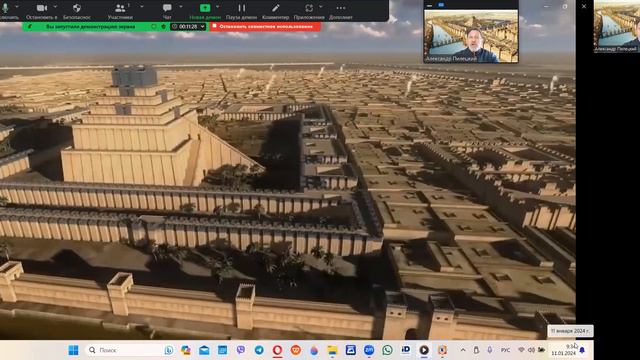640x360 pixels.
Task: Expand the arrow next to Apps
Action: [321, 7]
